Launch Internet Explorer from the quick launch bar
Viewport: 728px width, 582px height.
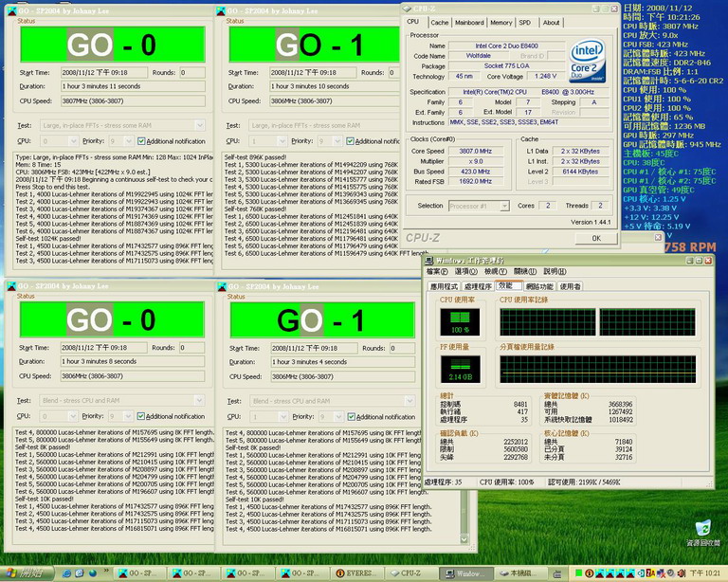click(66, 573)
